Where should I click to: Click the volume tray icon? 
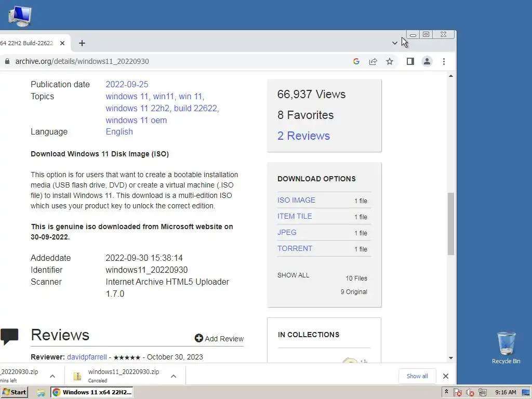pyautogui.click(x=470, y=393)
